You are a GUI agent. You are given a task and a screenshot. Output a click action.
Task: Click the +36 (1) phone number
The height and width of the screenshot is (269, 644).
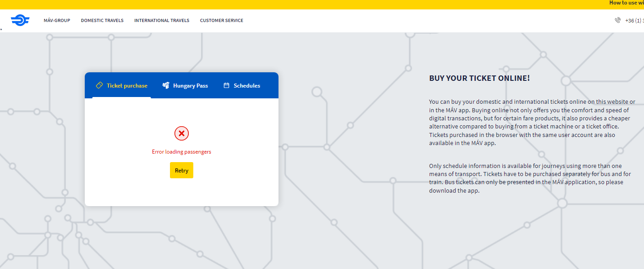click(634, 21)
